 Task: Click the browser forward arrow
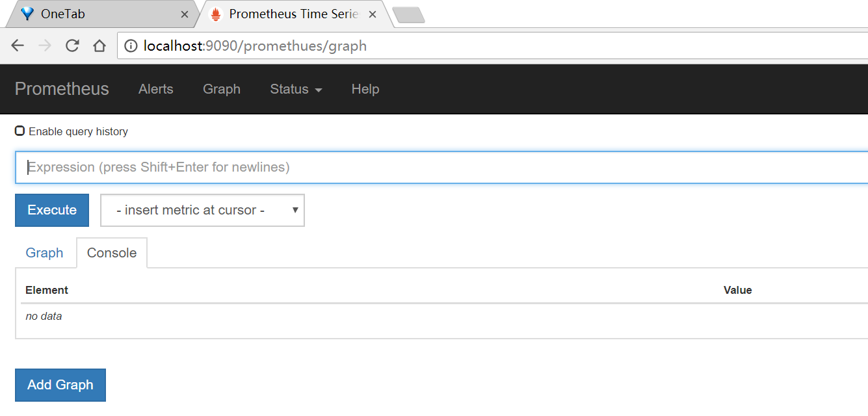tap(45, 45)
